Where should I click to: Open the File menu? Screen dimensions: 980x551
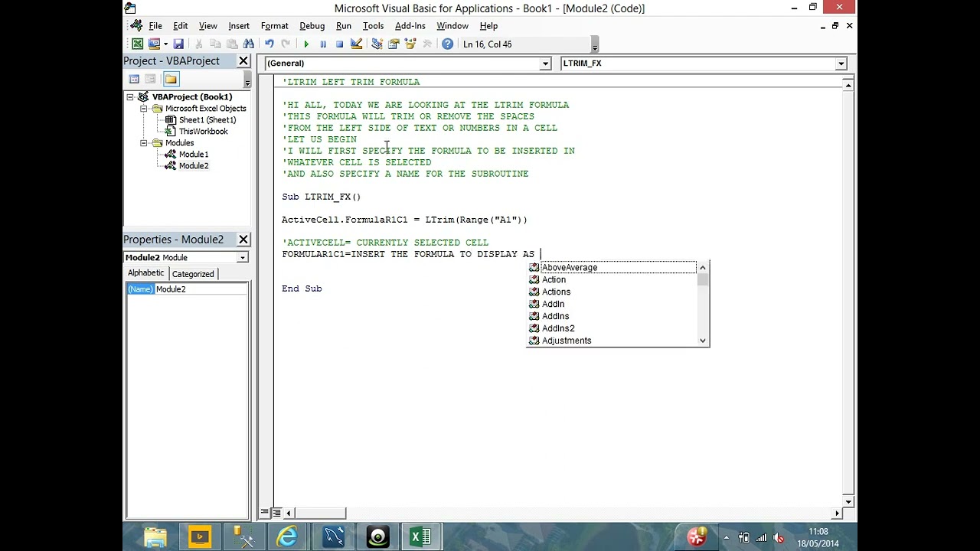point(155,26)
